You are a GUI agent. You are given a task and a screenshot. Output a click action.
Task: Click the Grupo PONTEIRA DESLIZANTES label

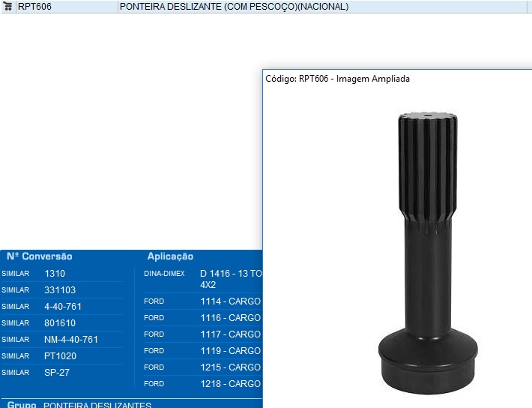(x=97, y=405)
